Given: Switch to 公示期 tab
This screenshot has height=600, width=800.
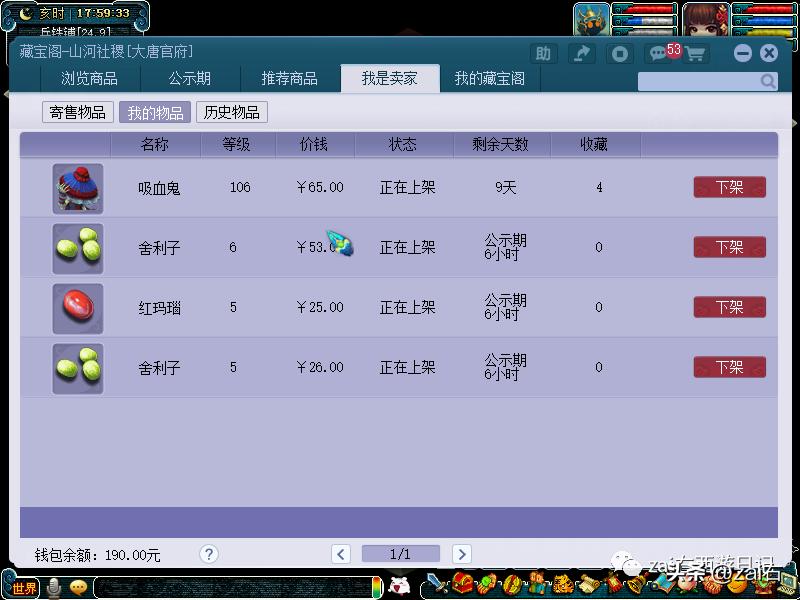Looking at the screenshot, I should [189, 79].
